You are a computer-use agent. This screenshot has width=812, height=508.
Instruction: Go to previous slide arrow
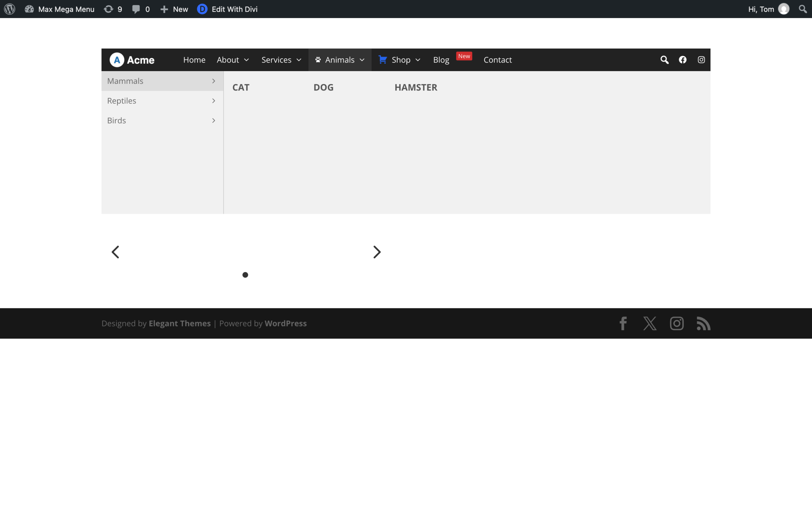pos(115,252)
